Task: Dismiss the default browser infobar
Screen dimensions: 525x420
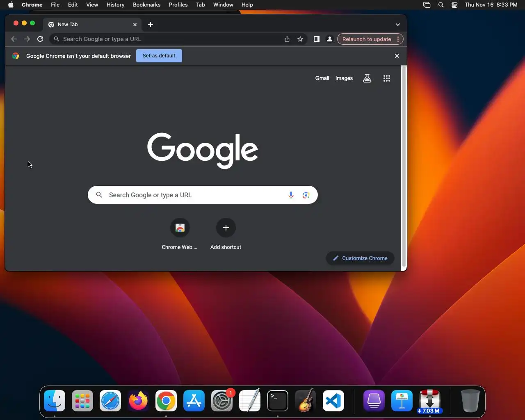Action: point(397,56)
